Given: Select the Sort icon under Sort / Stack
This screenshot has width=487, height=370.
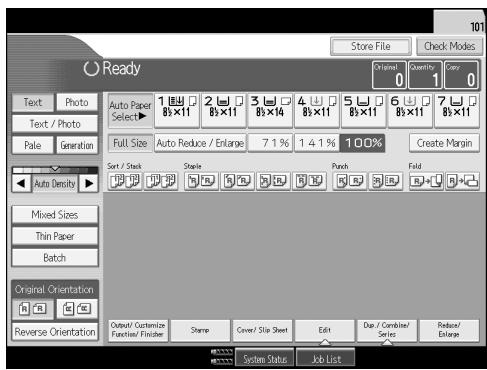Looking at the screenshot, I should (125, 181).
